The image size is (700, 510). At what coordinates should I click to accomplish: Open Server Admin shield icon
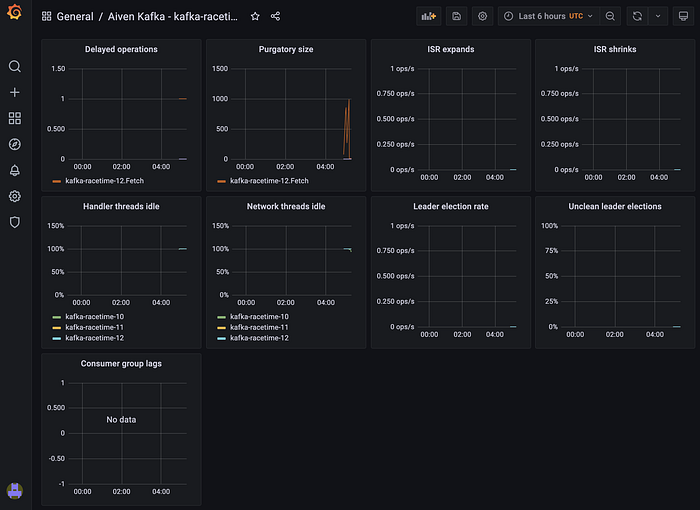[x=15, y=222]
